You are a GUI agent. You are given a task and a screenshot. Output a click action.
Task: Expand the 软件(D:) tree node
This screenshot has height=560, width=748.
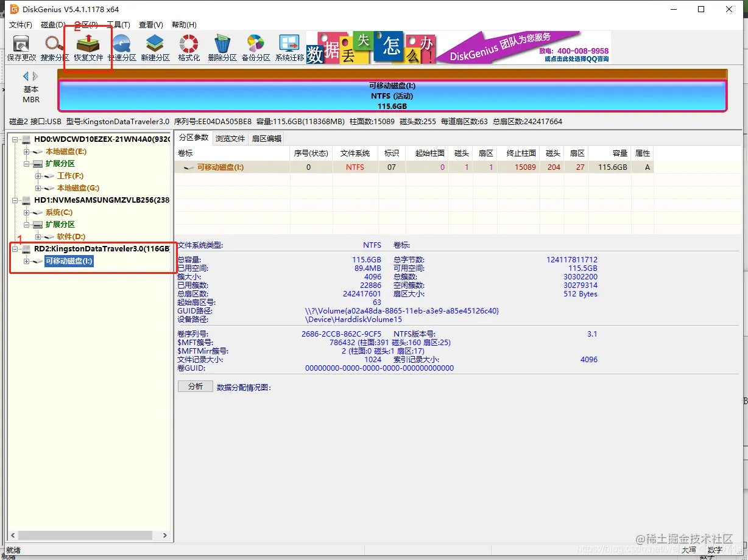click(38, 237)
